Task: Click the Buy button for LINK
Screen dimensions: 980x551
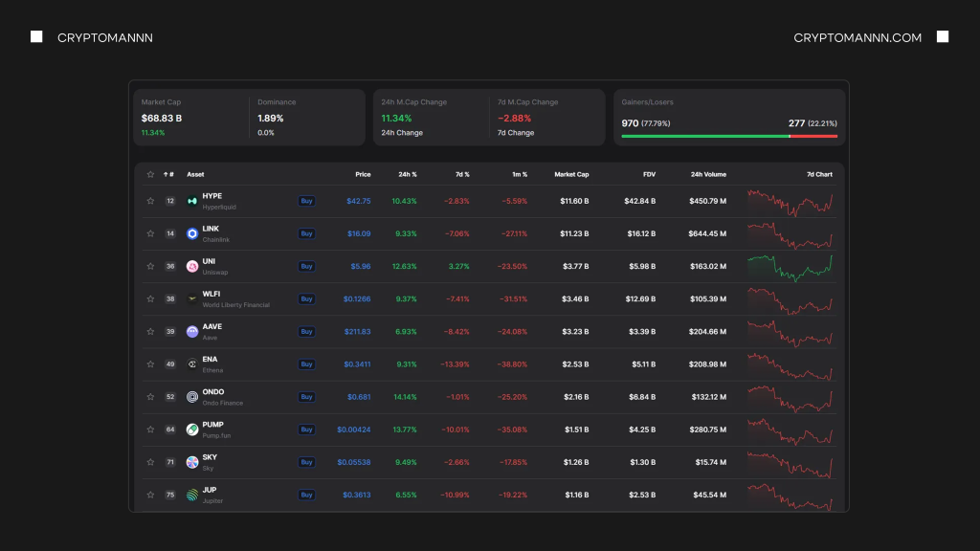Action: pos(306,233)
